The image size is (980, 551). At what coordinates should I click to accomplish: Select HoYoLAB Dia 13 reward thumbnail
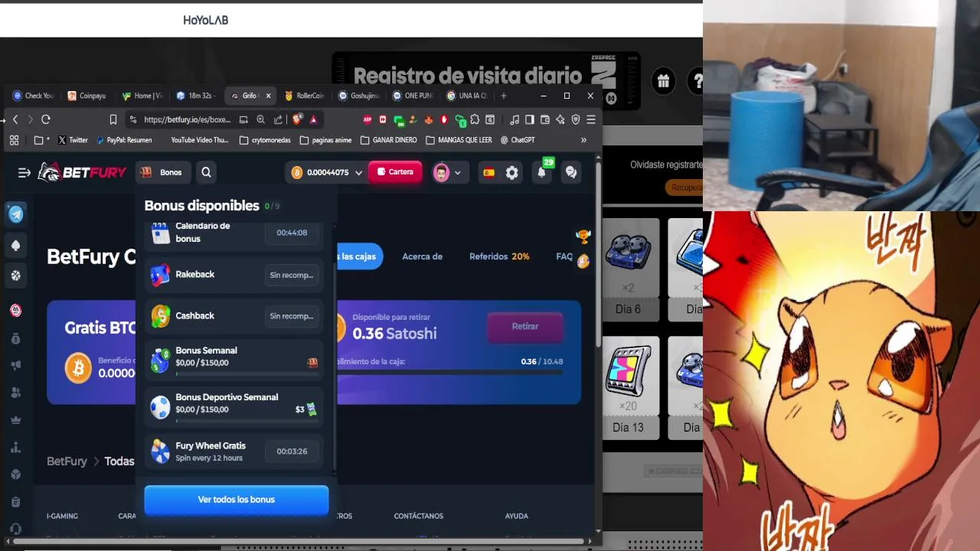pos(628,387)
